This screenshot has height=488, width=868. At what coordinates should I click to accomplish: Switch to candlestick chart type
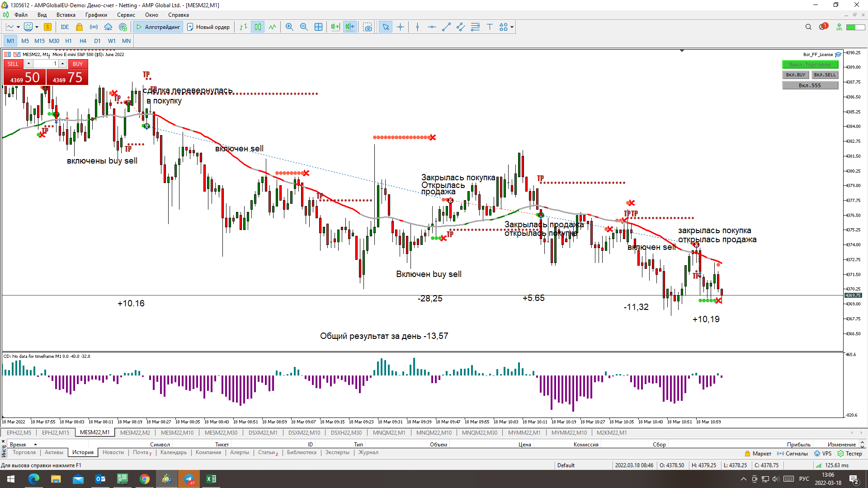[x=258, y=27]
